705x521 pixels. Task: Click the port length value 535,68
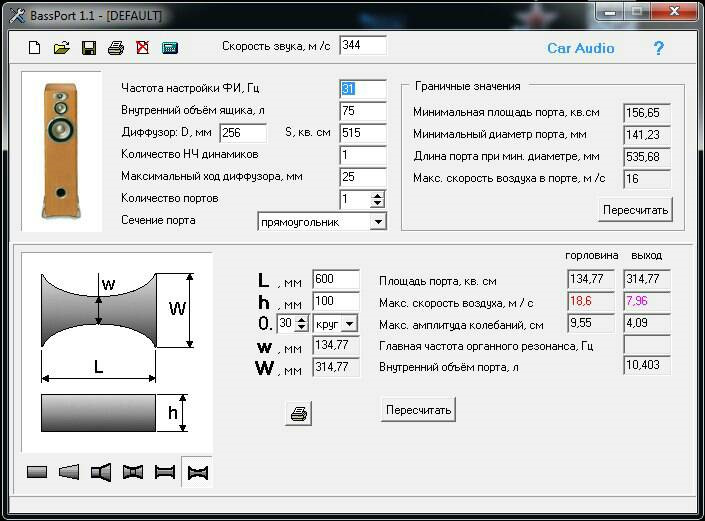[647, 157]
